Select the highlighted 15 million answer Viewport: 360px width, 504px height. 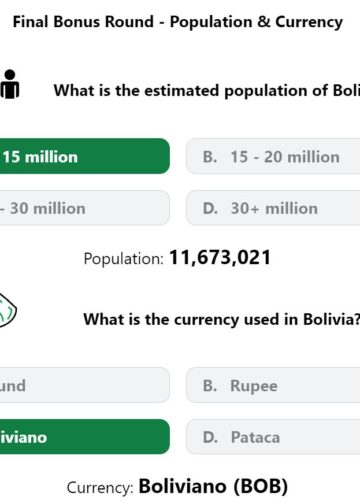click(85, 156)
